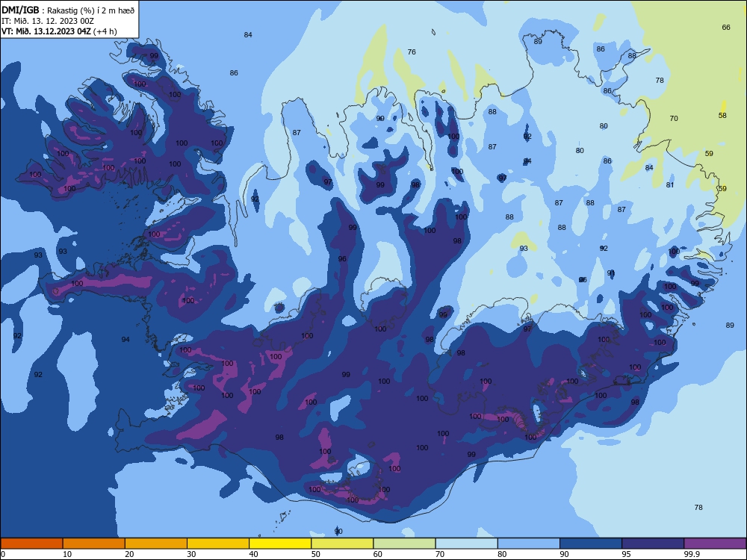Click the '70' value in the yellow-green eastern area

[x=674, y=118]
